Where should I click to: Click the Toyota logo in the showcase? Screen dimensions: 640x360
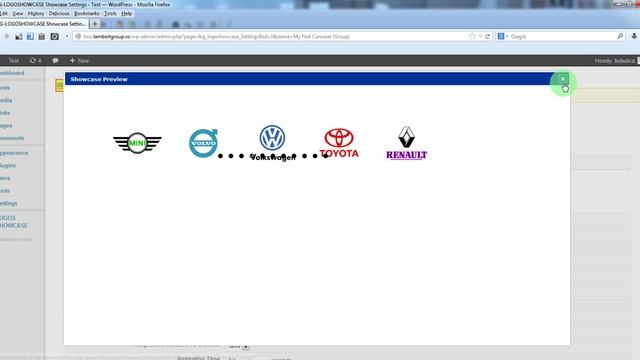(x=339, y=143)
